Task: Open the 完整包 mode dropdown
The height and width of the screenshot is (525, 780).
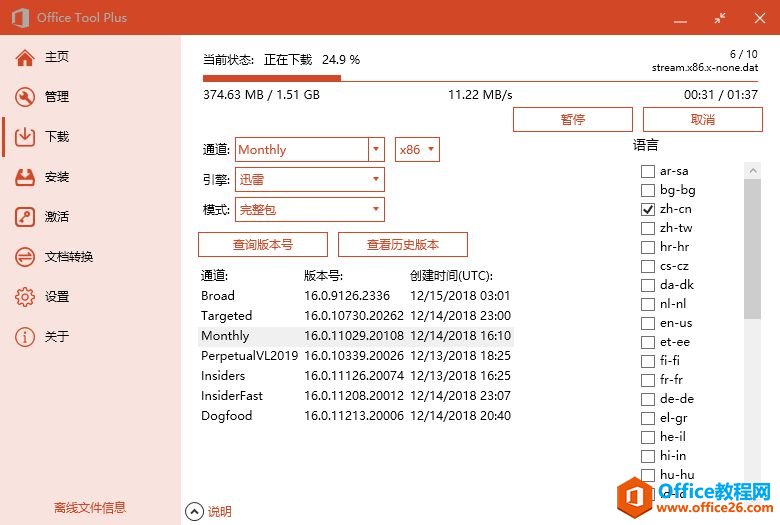Action: pyautogui.click(x=309, y=210)
